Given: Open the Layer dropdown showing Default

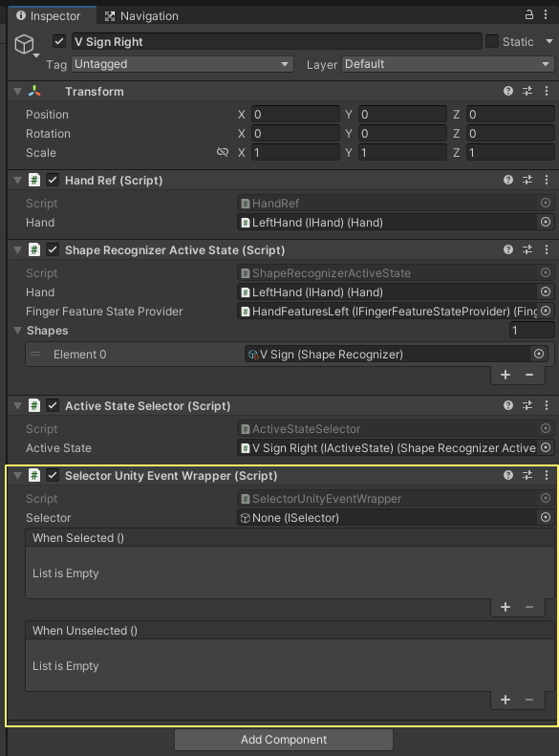Looking at the screenshot, I should (448, 64).
